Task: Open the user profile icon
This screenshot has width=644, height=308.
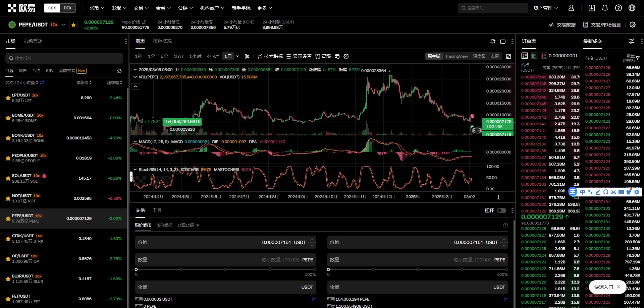Action: tap(571, 8)
